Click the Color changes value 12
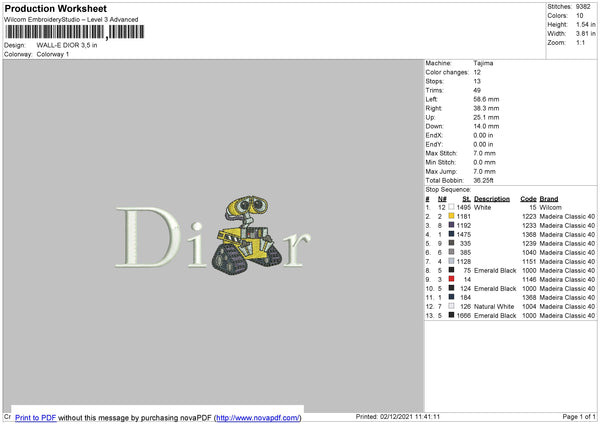This screenshot has width=600, height=424. click(x=477, y=72)
